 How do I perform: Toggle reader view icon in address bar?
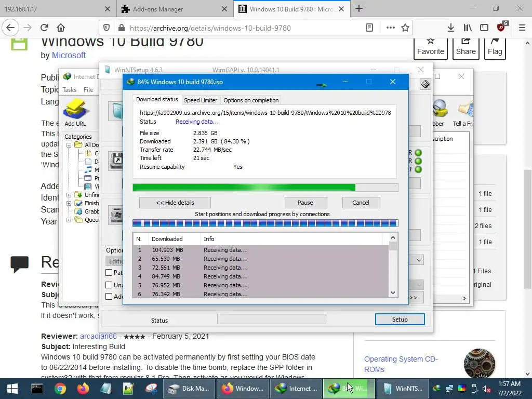pos(369,28)
